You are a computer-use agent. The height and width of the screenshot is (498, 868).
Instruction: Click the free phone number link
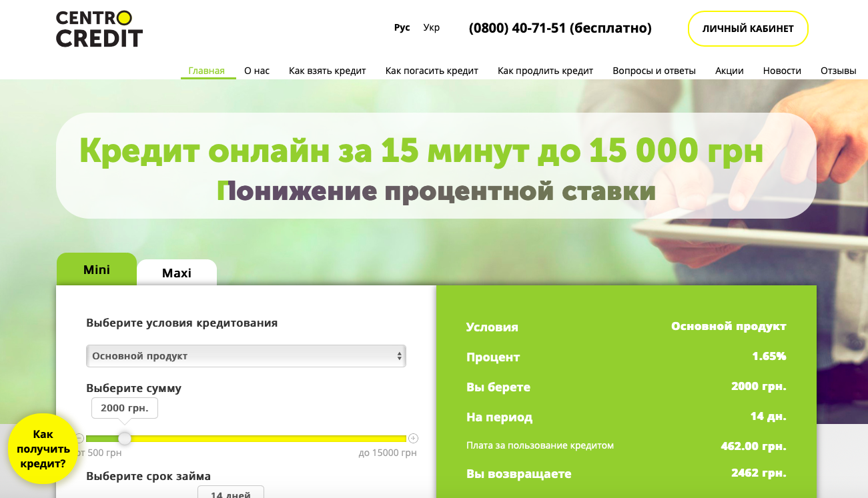[x=559, y=28]
